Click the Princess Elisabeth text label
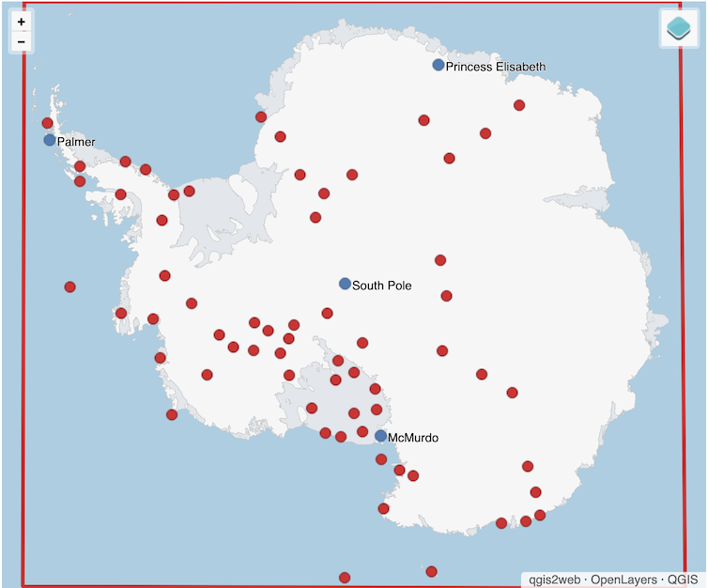This screenshot has width=708, height=588. (x=495, y=67)
